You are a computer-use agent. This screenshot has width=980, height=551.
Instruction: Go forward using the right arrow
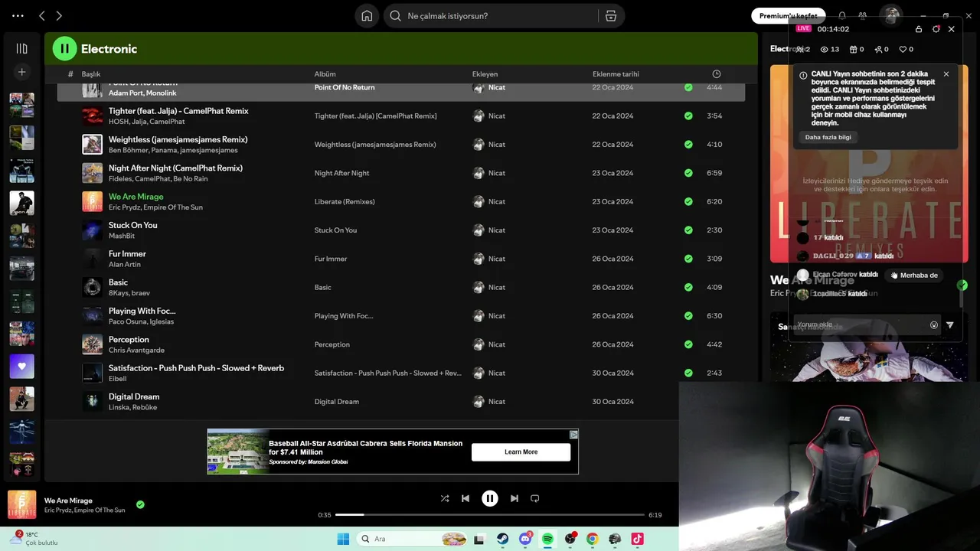[59, 16]
